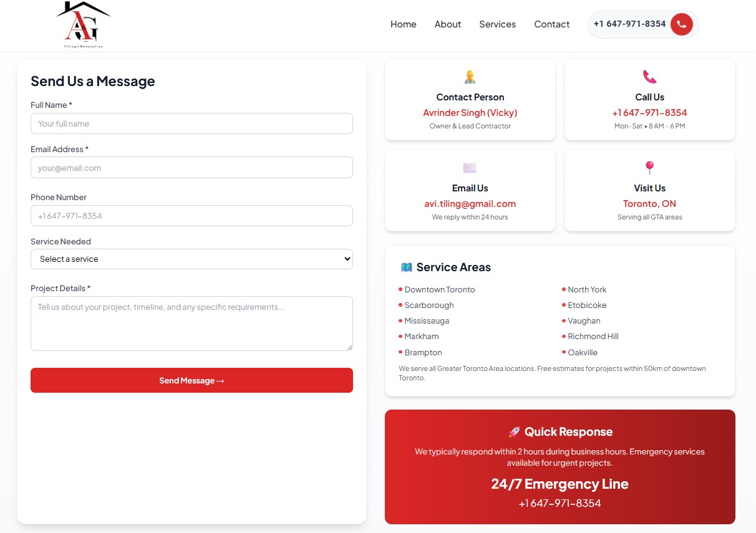
Task: Click the red phone icon in header
Action: pyautogui.click(x=681, y=24)
